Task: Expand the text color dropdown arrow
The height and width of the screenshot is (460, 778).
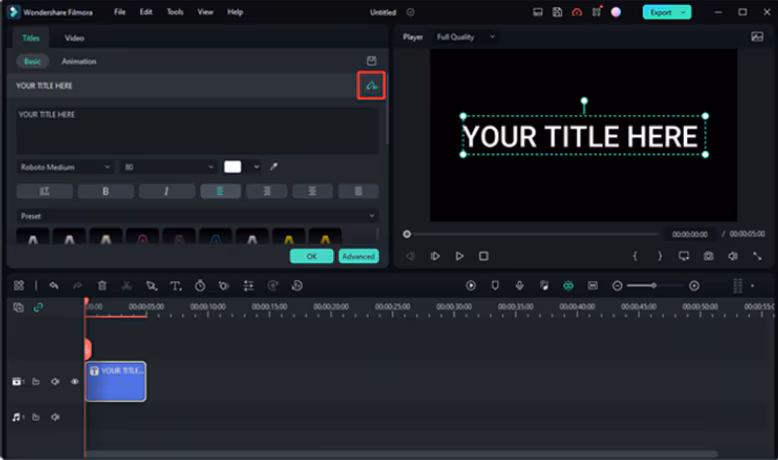Action: [x=256, y=167]
